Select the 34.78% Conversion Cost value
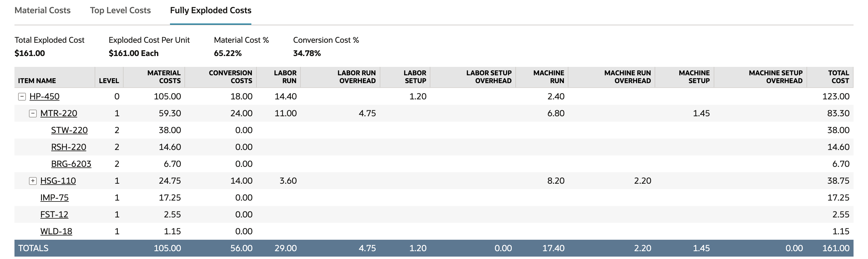868x259 pixels. (x=307, y=53)
